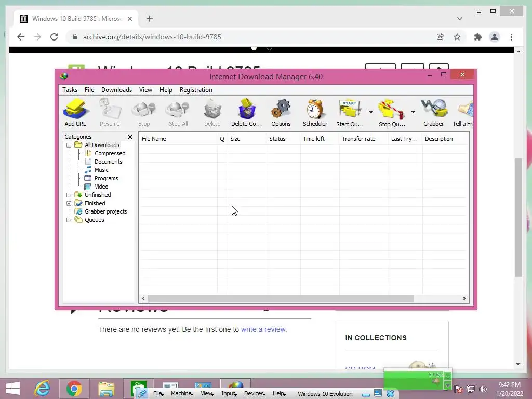Click the list scroll right arrow
The image size is (532, 399).
[x=464, y=299]
